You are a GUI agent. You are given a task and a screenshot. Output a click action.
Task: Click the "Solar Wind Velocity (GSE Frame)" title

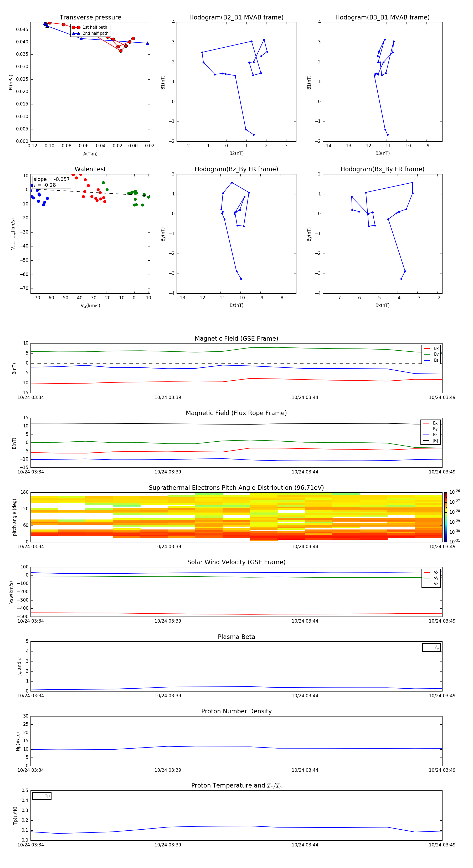[x=236, y=562]
